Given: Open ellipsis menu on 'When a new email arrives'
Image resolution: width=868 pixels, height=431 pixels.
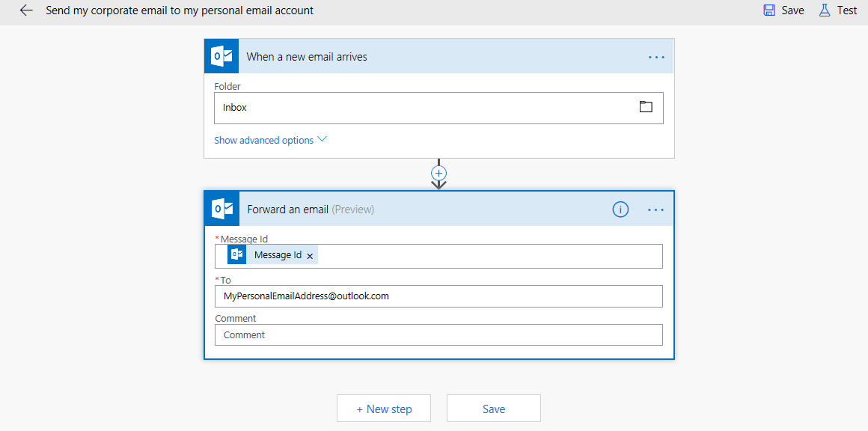Looking at the screenshot, I should click(x=656, y=57).
